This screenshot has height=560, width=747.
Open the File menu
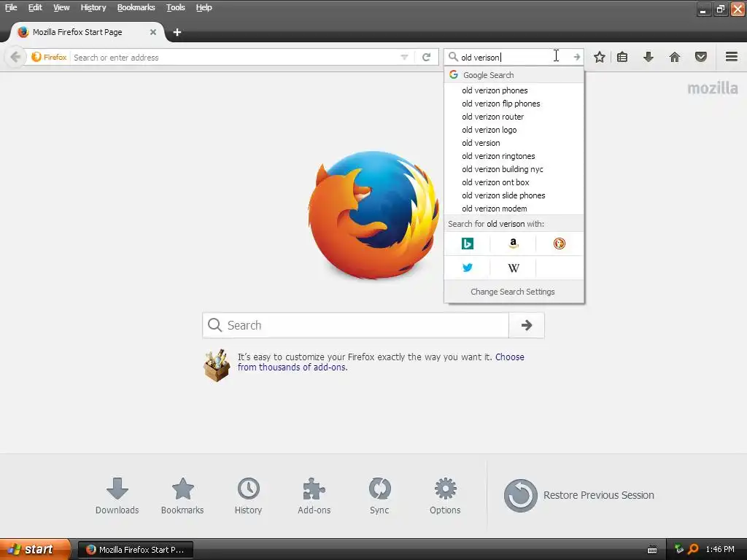click(11, 7)
